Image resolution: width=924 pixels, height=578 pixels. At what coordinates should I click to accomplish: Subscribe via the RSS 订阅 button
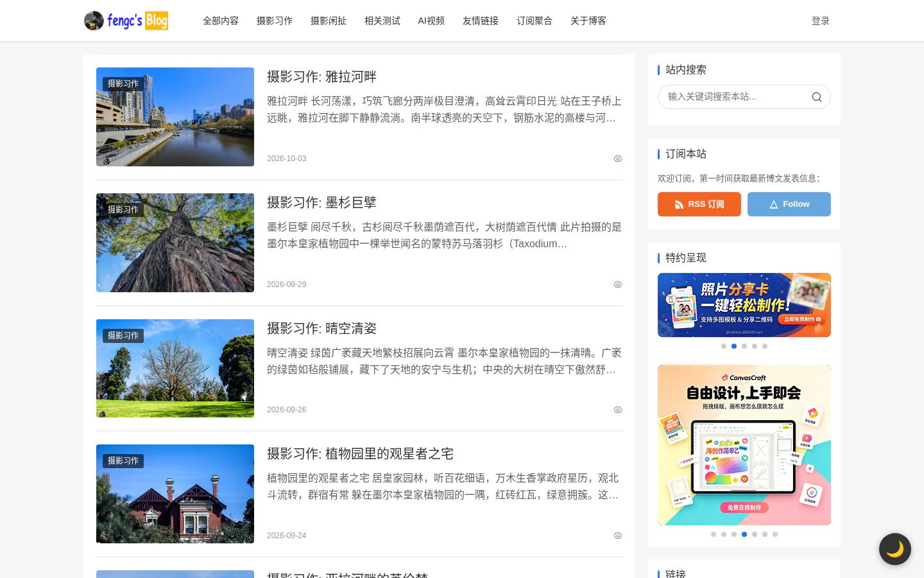(699, 204)
